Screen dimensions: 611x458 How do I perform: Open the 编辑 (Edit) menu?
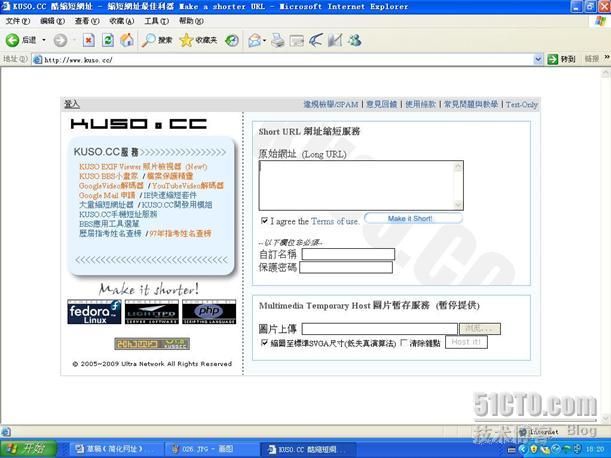click(52, 21)
